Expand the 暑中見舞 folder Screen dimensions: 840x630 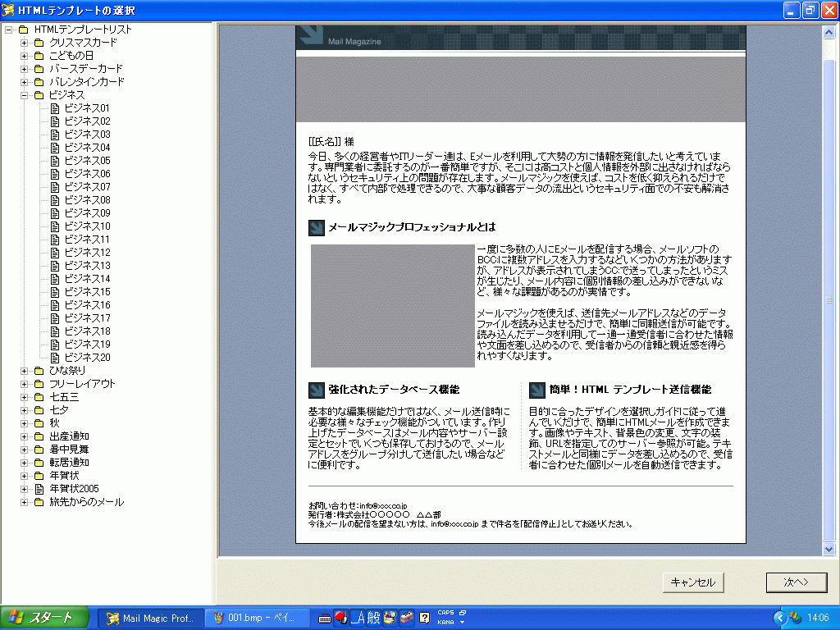pos(24,450)
